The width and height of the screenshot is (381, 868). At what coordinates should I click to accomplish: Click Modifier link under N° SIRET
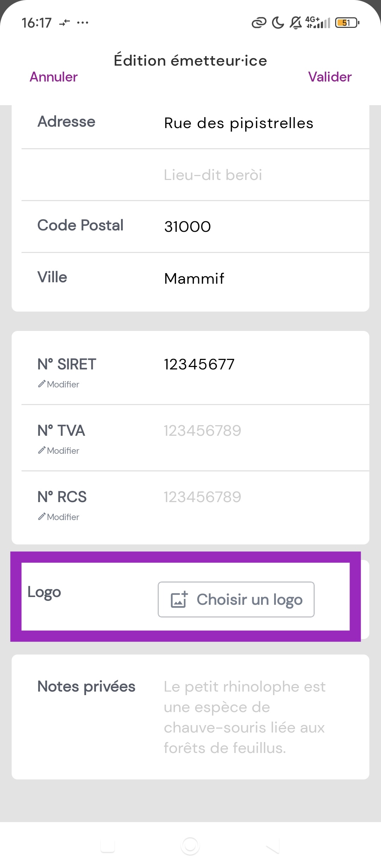point(63,384)
